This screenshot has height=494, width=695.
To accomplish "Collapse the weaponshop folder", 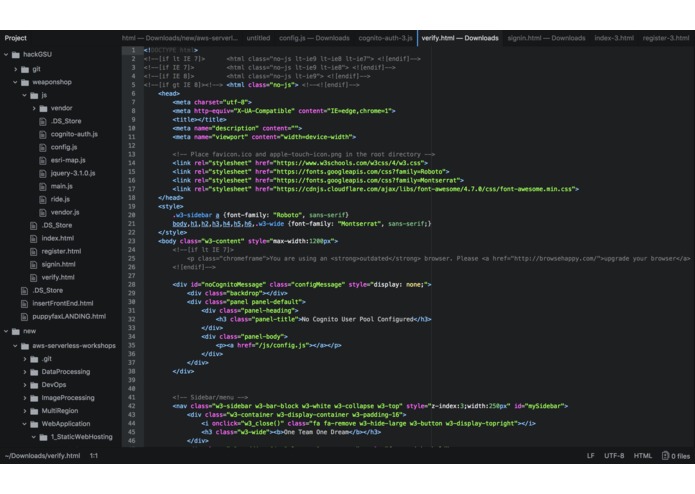I will coord(15,82).
